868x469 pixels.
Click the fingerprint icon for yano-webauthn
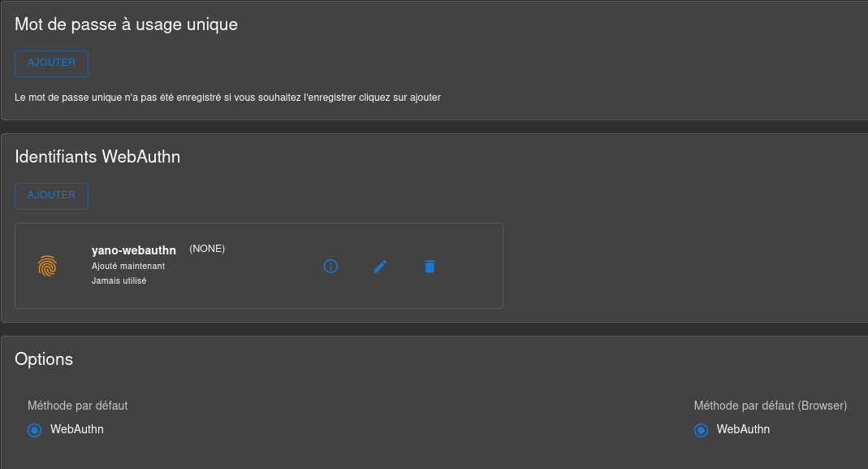point(48,266)
